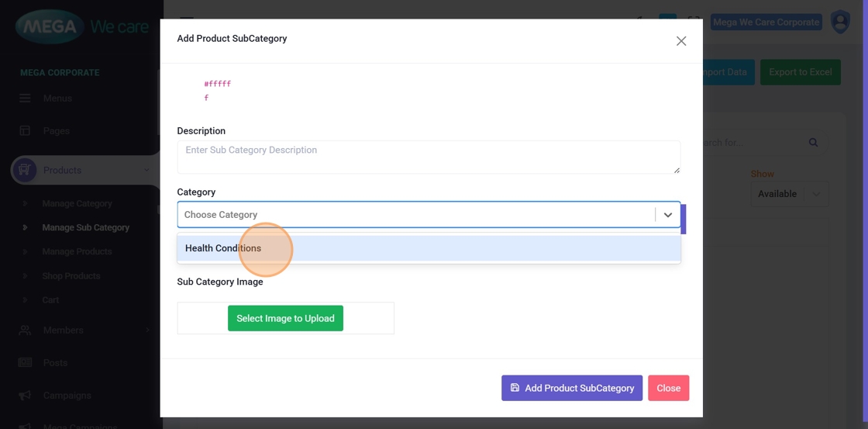Open the Show Available dropdown
The image size is (868, 429).
pyautogui.click(x=789, y=194)
